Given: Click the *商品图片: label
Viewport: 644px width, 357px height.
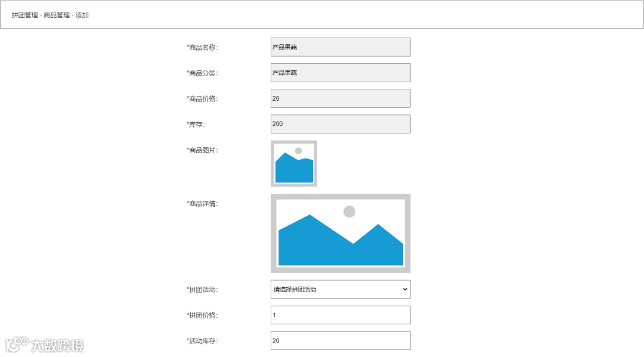Looking at the screenshot, I should (203, 150).
